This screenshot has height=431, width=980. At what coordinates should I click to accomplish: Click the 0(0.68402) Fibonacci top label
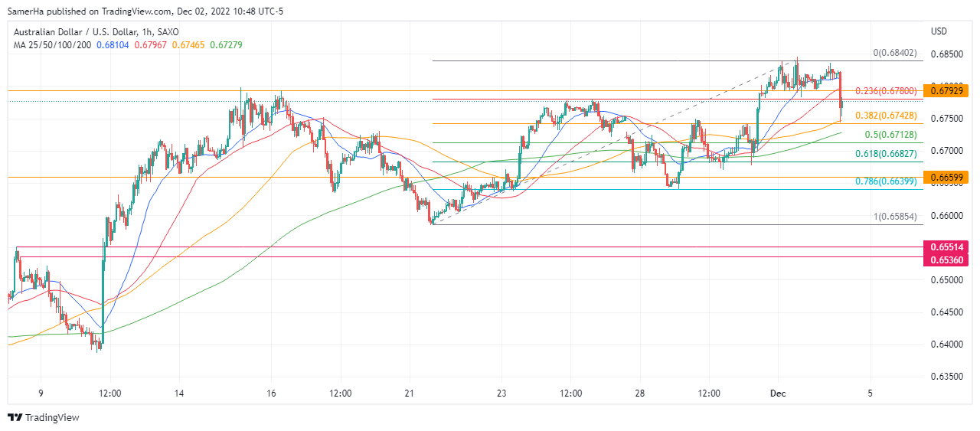click(x=894, y=53)
